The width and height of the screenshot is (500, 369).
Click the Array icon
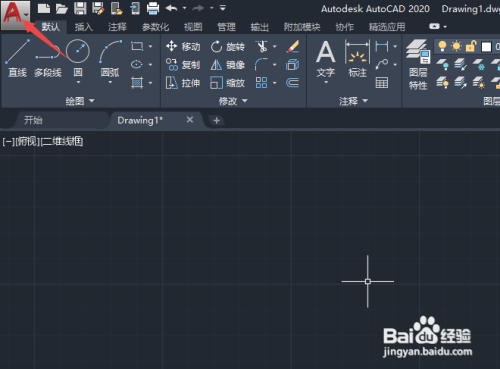pyautogui.click(x=261, y=83)
